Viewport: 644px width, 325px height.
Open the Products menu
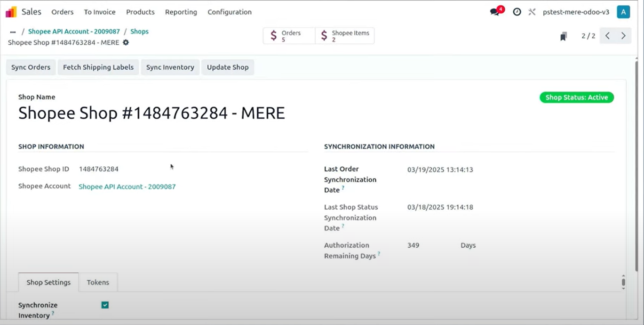point(140,12)
